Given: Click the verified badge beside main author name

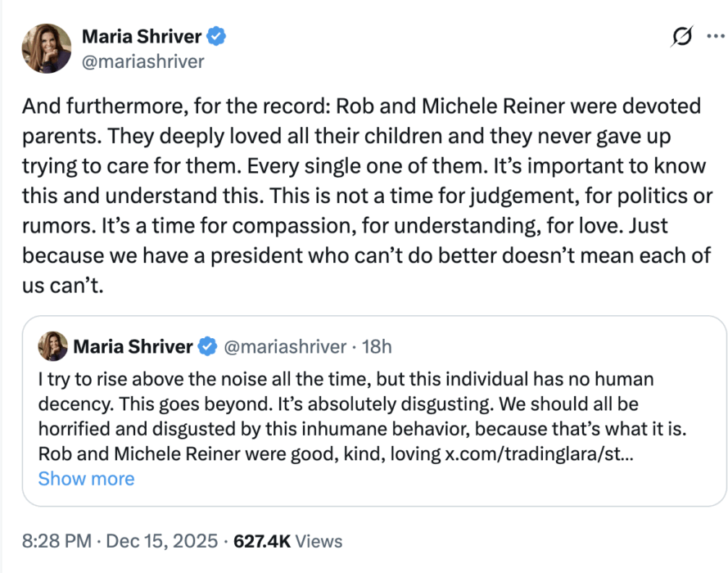Looking at the screenshot, I should tap(217, 37).
